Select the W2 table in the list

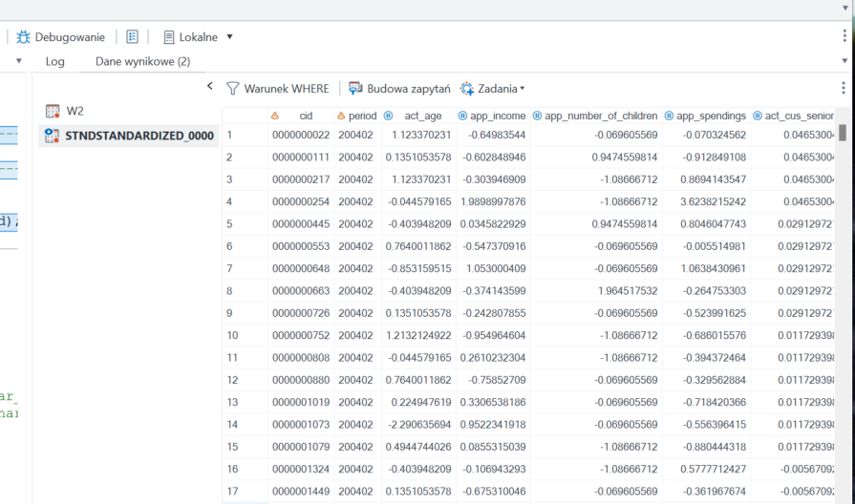tap(75, 111)
